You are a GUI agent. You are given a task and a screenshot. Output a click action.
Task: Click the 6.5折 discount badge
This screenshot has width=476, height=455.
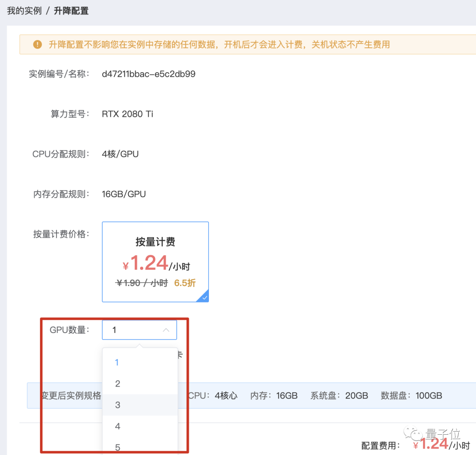tap(185, 283)
